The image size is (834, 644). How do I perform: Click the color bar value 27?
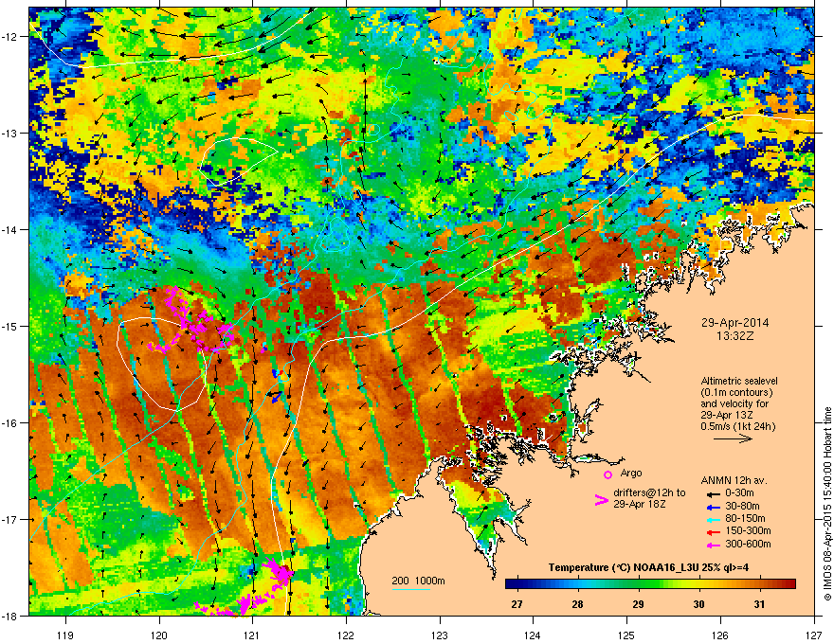point(517,604)
